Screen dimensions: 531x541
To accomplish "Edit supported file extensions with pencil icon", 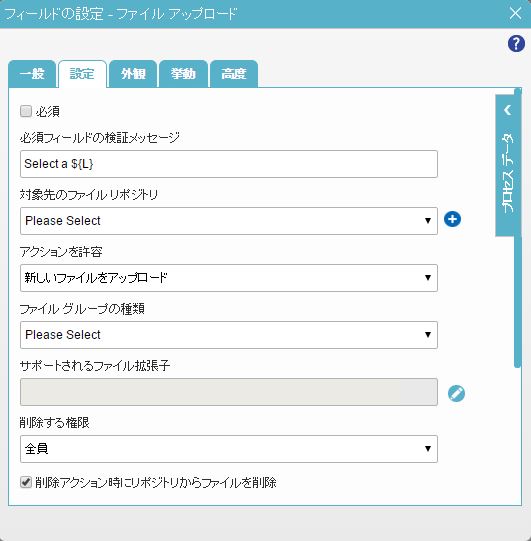I will coord(456,393).
